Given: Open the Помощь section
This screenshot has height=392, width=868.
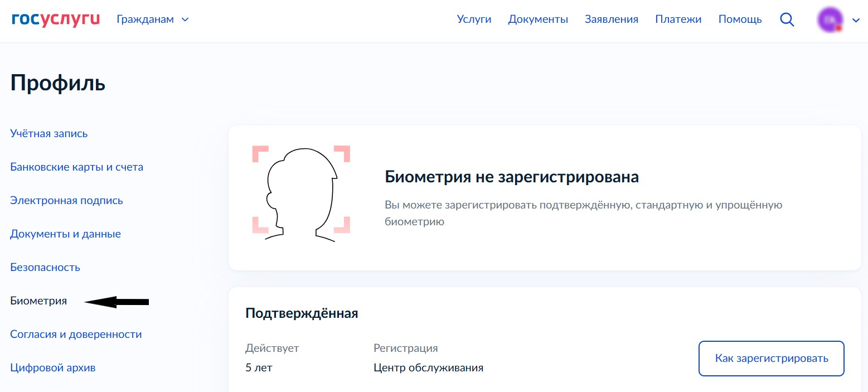Looking at the screenshot, I should [740, 20].
